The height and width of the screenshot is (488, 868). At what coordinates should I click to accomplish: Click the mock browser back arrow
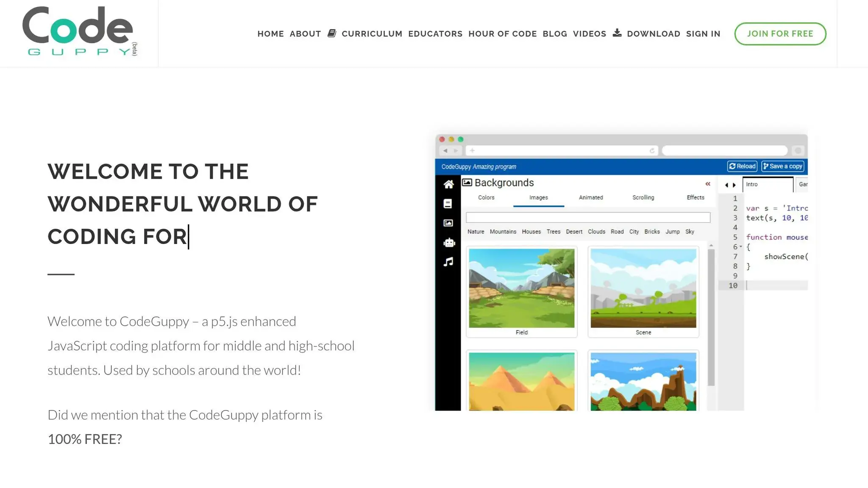point(445,150)
